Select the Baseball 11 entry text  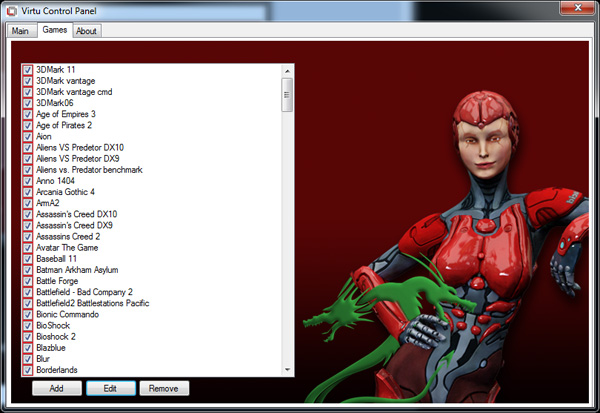[56, 259]
